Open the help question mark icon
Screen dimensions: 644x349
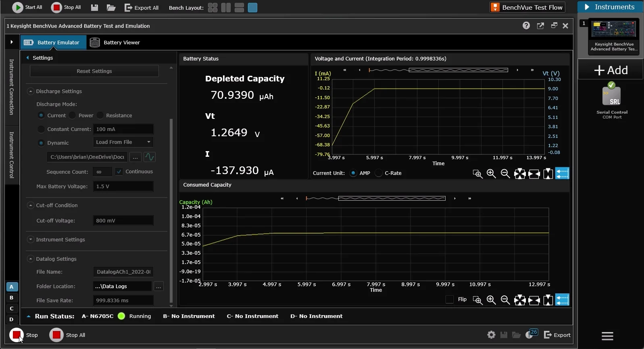526,26
